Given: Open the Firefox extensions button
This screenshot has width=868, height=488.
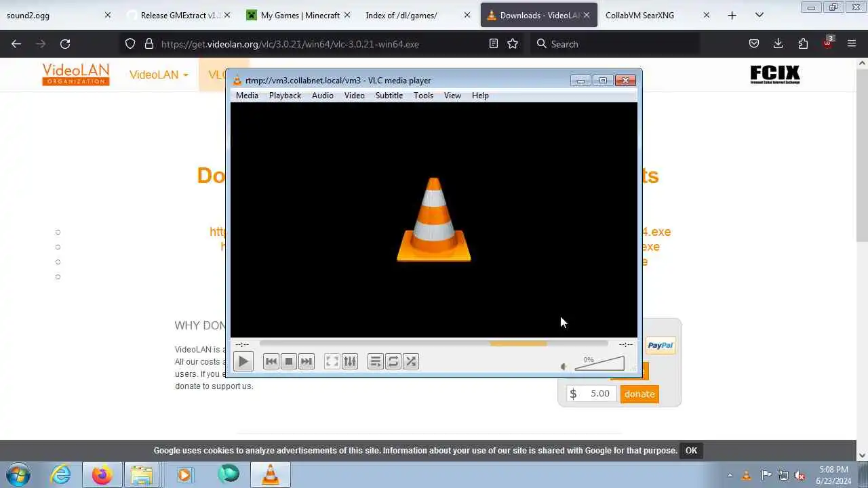Looking at the screenshot, I should tap(803, 43).
